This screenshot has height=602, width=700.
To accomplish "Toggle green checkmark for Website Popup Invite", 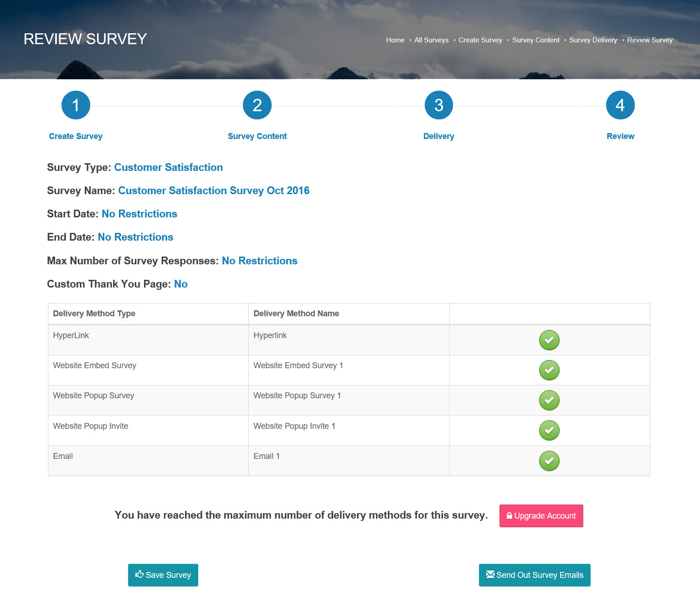I will (549, 431).
